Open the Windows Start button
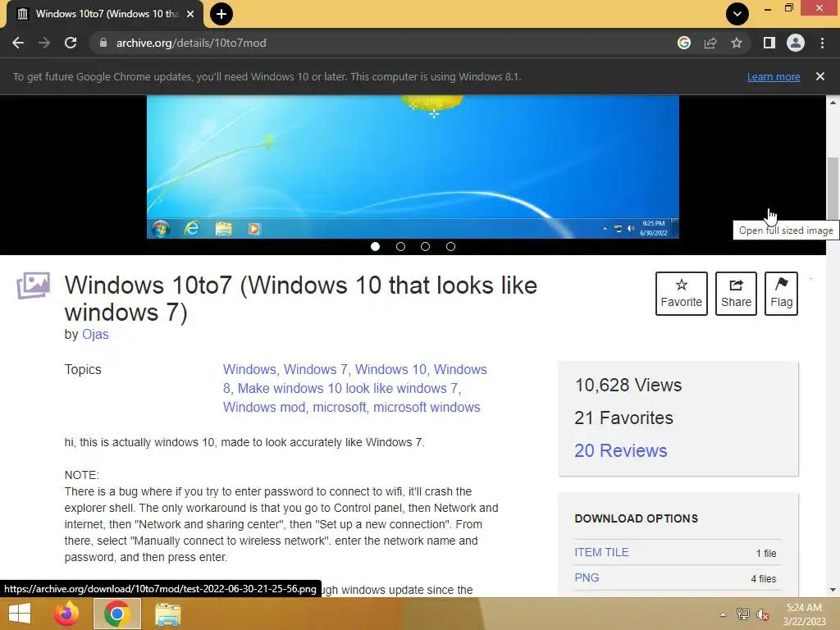 click(20, 614)
